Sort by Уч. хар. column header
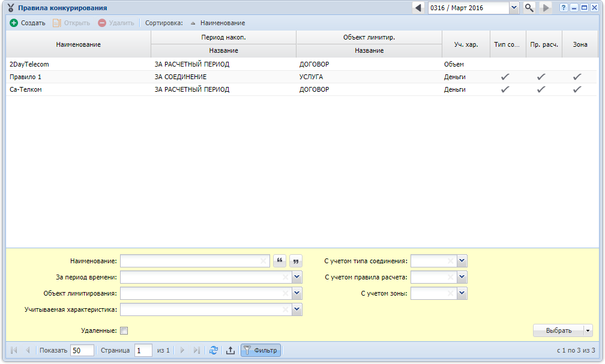Screen dimensions: 605x364 coord(466,44)
